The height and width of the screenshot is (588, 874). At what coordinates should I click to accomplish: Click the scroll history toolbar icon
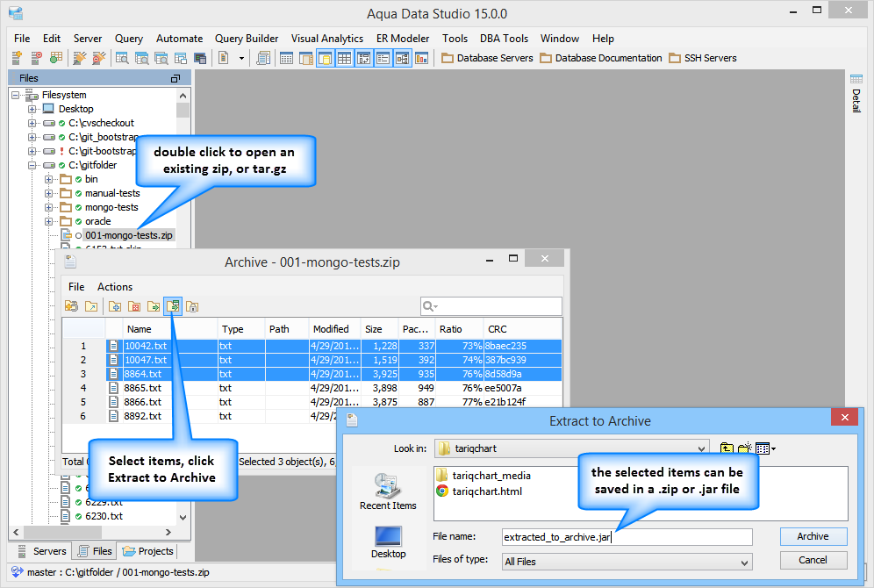tap(263, 58)
